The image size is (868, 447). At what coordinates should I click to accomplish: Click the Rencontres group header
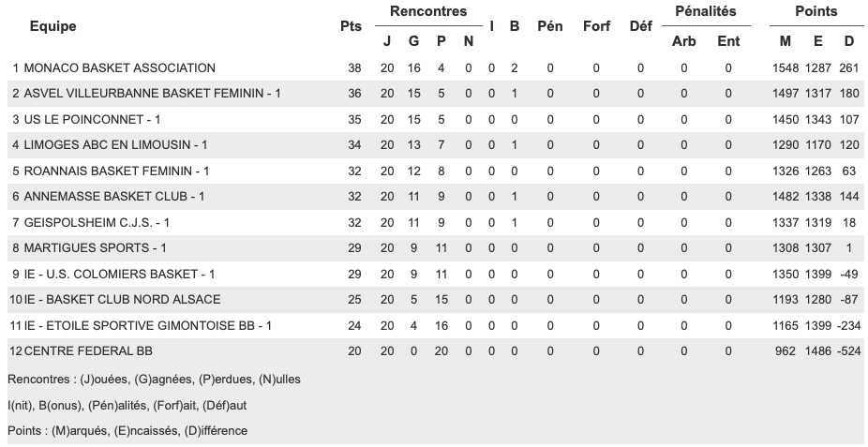[x=427, y=11]
